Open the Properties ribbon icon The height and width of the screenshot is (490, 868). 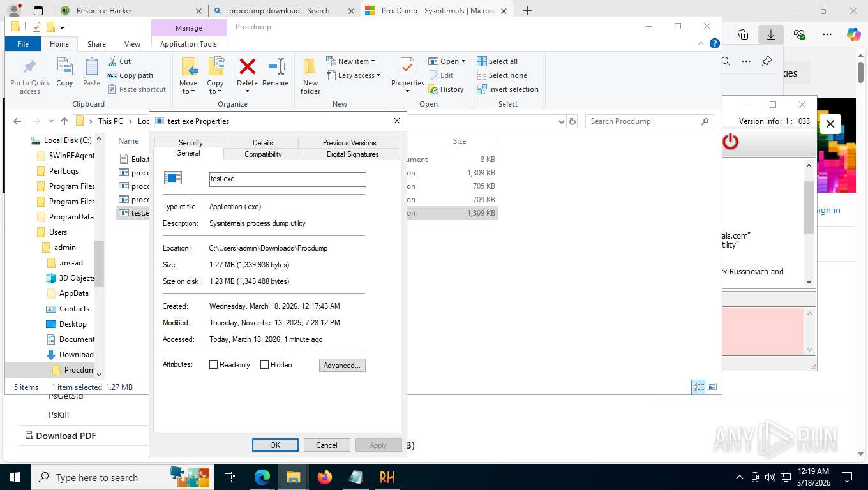pyautogui.click(x=407, y=67)
